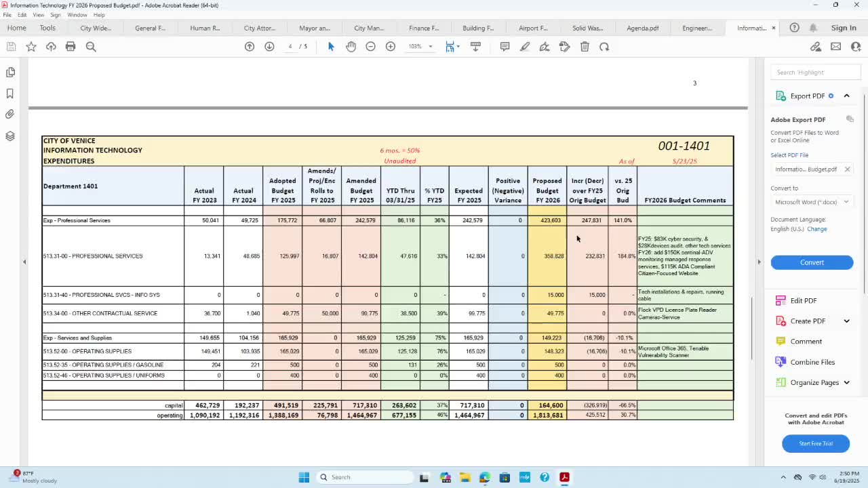The image size is (868, 488).
Task: Remove the selected Informatio... Budget.pdf file
Action: coord(847,169)
